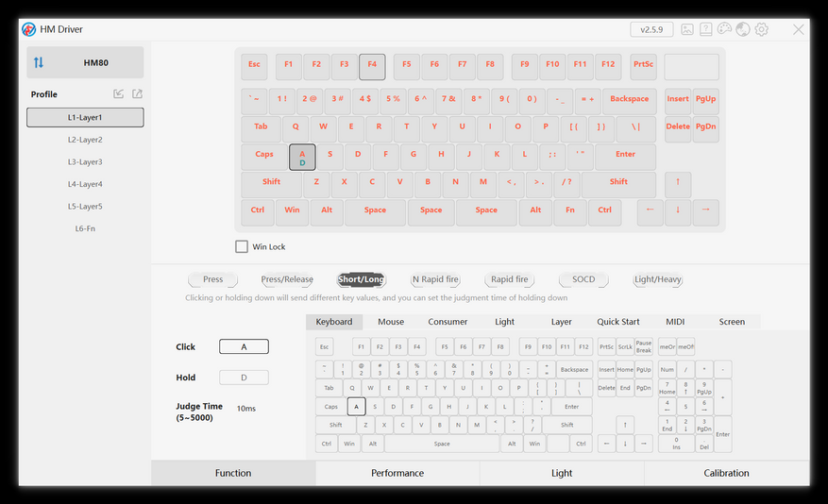Choose Pause Break in the gray key picker
The height and width of the screenshot is (504, 828).
[644, 346]
